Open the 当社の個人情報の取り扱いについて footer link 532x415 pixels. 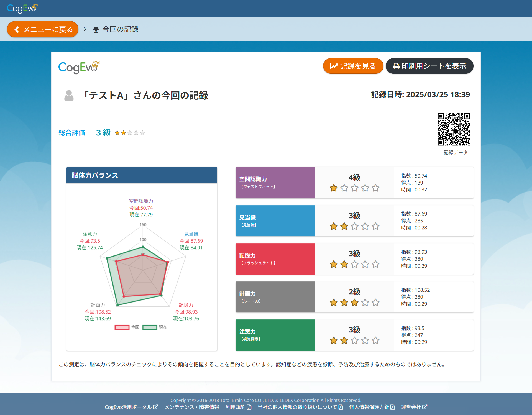pos(300,407)
